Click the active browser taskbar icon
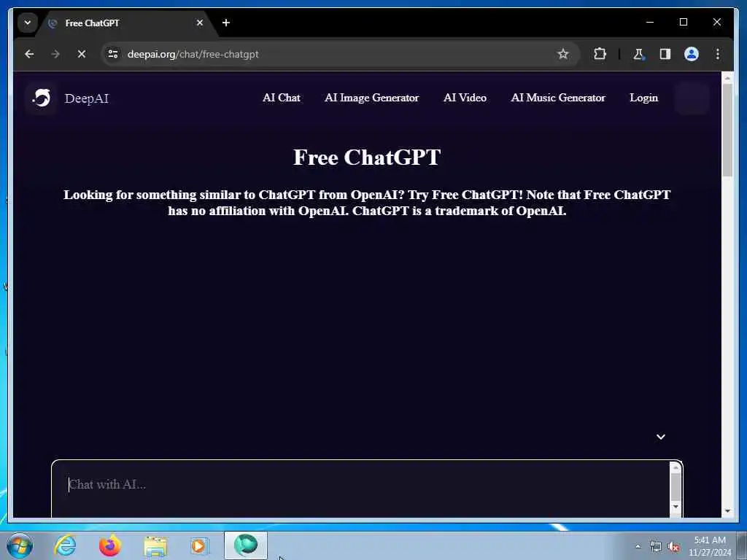 [x=246, y=545]
